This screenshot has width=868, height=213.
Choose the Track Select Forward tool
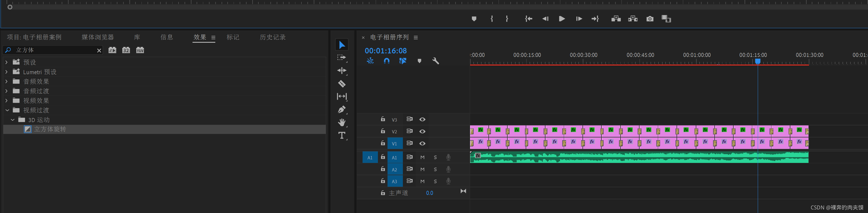342,57
